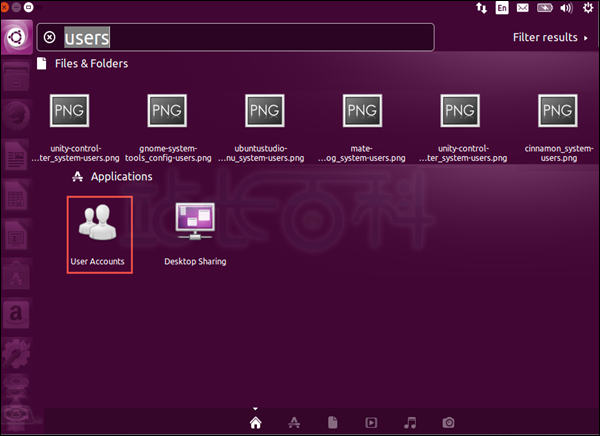Screen dimensions: 600x436
Task: Click the Ubuntu Dash launcher button
Action: pos(16,38)
